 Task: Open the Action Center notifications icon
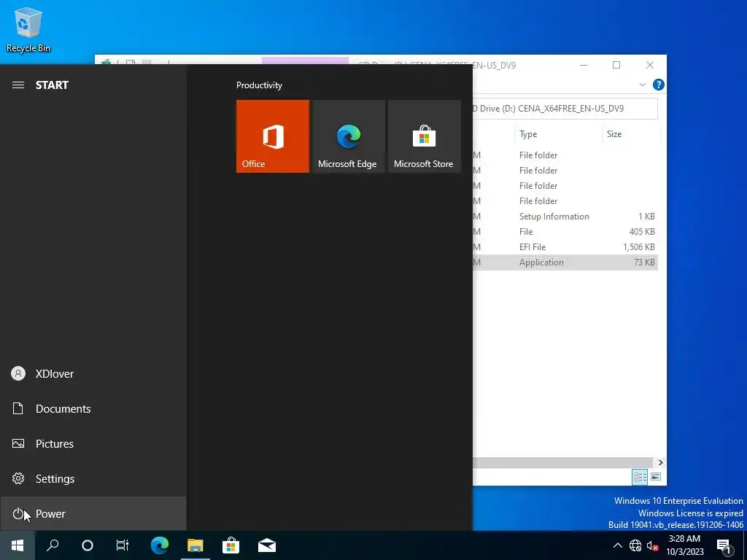(724, 545)
